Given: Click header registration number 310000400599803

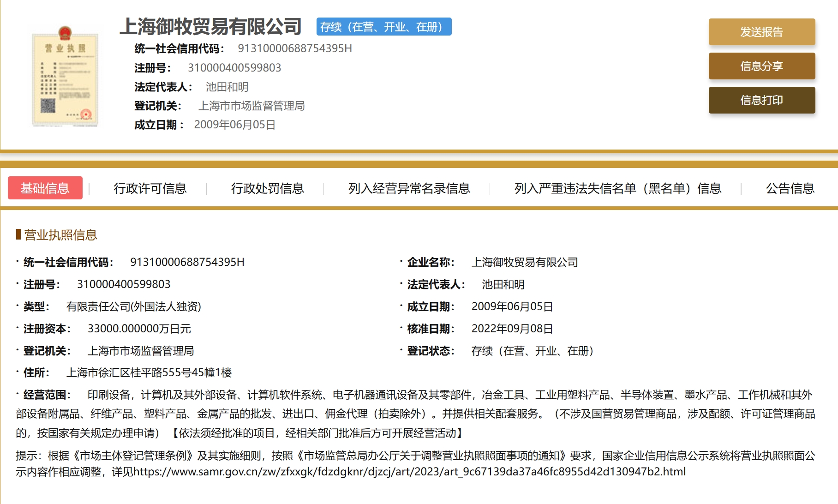Looking at the screenshot, I should click(234, 68).
